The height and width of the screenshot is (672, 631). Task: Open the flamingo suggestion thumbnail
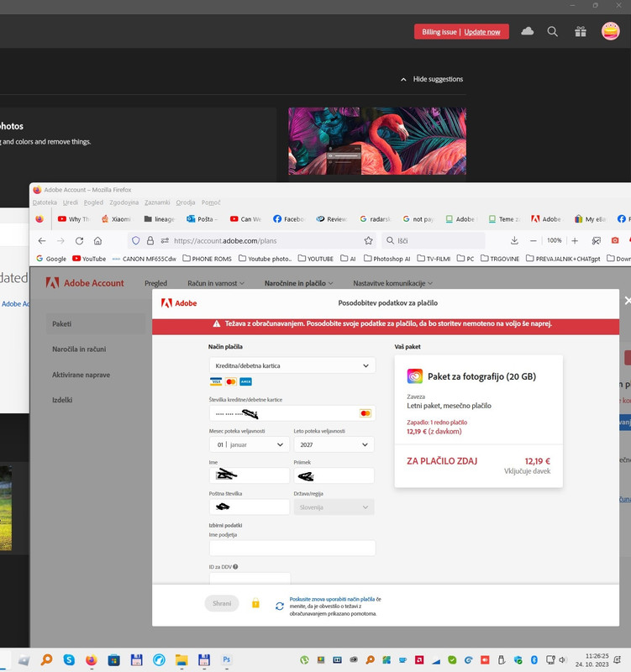point(377,141)
